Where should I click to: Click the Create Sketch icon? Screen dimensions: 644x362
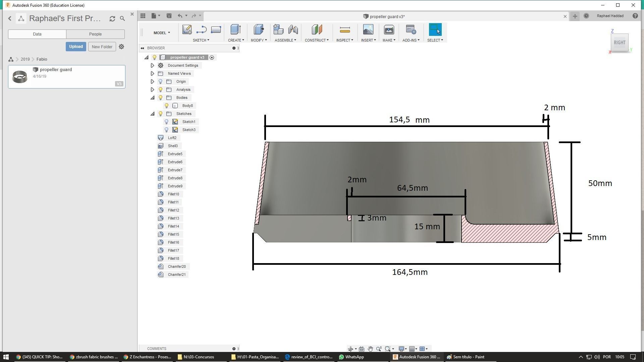click(x=187, y=30)
